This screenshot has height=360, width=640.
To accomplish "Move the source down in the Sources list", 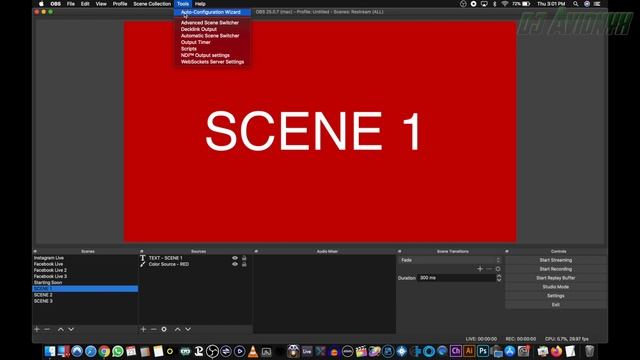I will click(188, 329).
